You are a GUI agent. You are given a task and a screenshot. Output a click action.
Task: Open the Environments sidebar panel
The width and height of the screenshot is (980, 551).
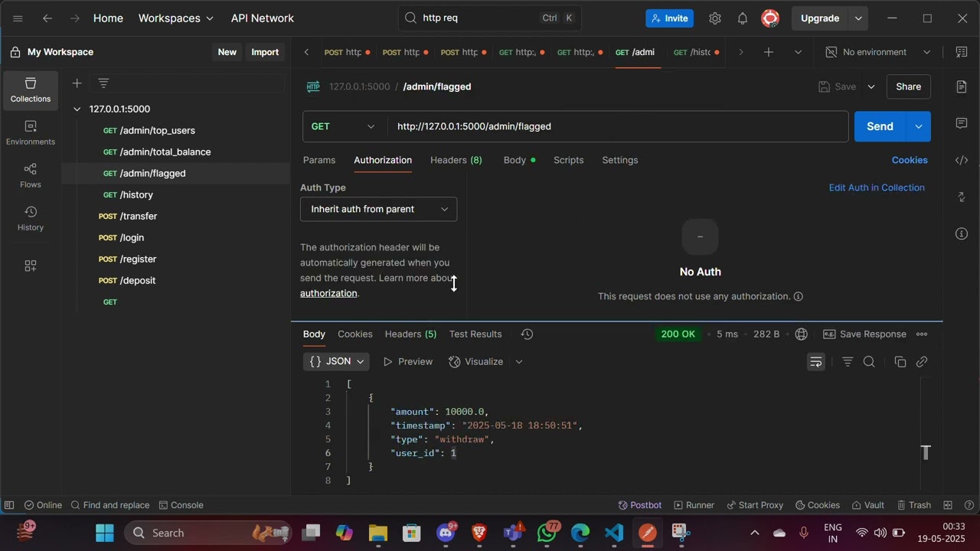tap(31, 133)
